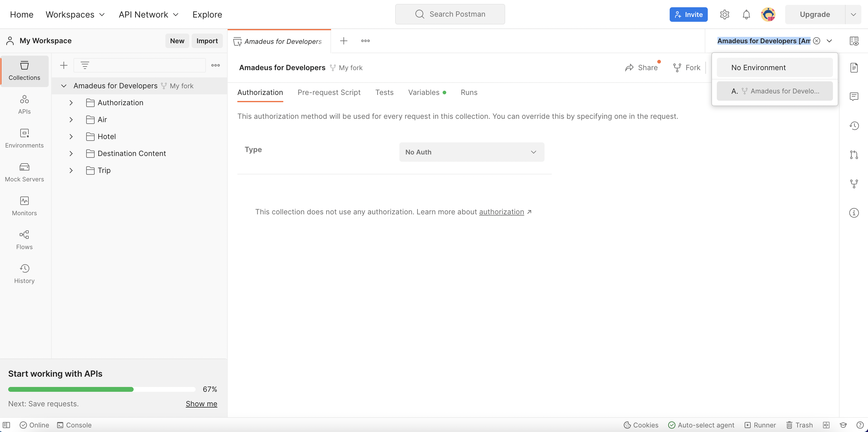The height and width of the screenshot is (432, 868).
Task: Click the Upgrade button
Action: pyautogui.click(x=815, y=15)
